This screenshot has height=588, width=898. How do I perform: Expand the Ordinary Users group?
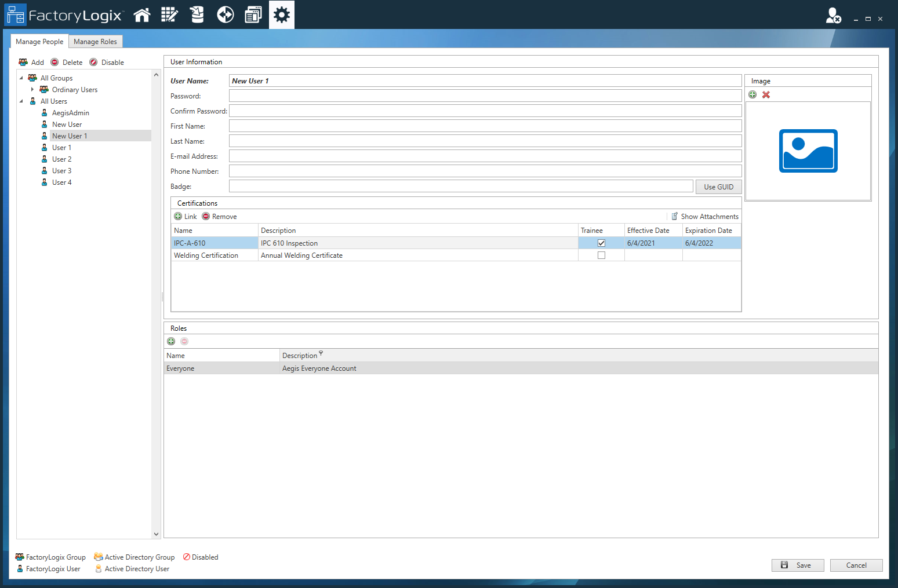(x=32, y=90)
